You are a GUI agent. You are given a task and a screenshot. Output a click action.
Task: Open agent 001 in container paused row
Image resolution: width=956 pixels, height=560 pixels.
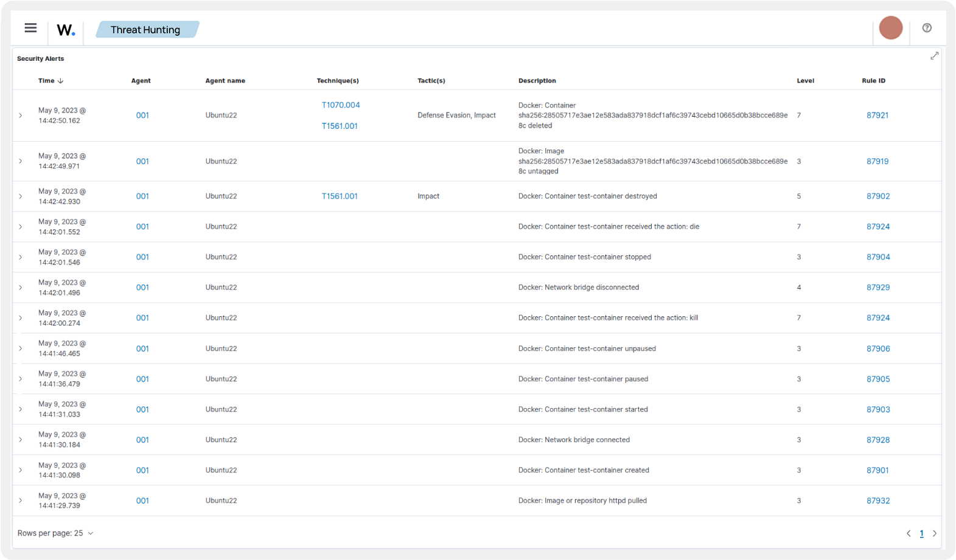(142, 379)
